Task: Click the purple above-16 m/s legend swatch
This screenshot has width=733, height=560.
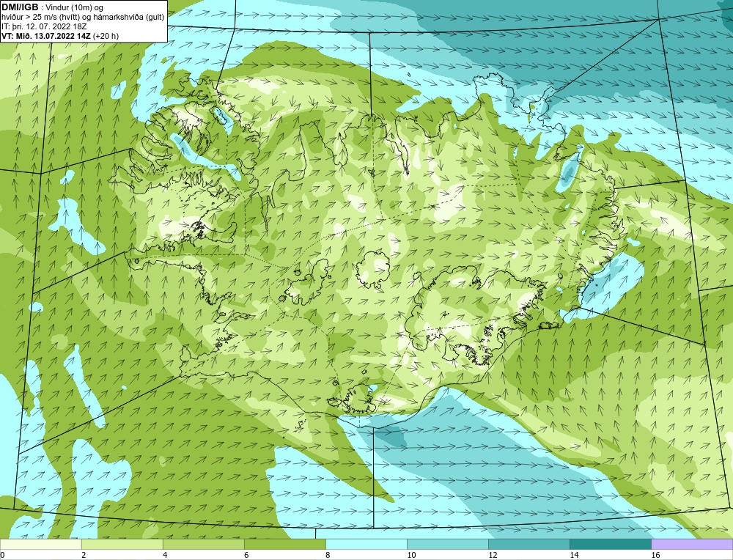Action: tap(692, 544)
